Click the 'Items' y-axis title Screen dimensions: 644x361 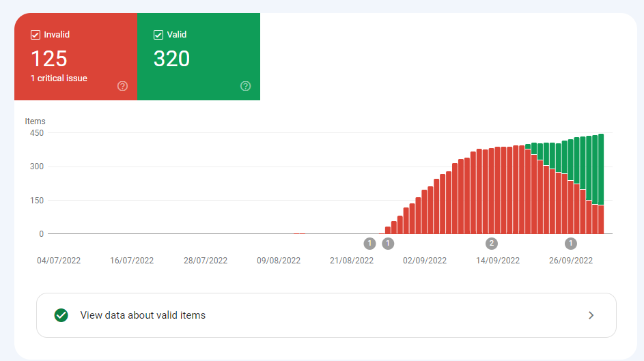tap(36, 121)
